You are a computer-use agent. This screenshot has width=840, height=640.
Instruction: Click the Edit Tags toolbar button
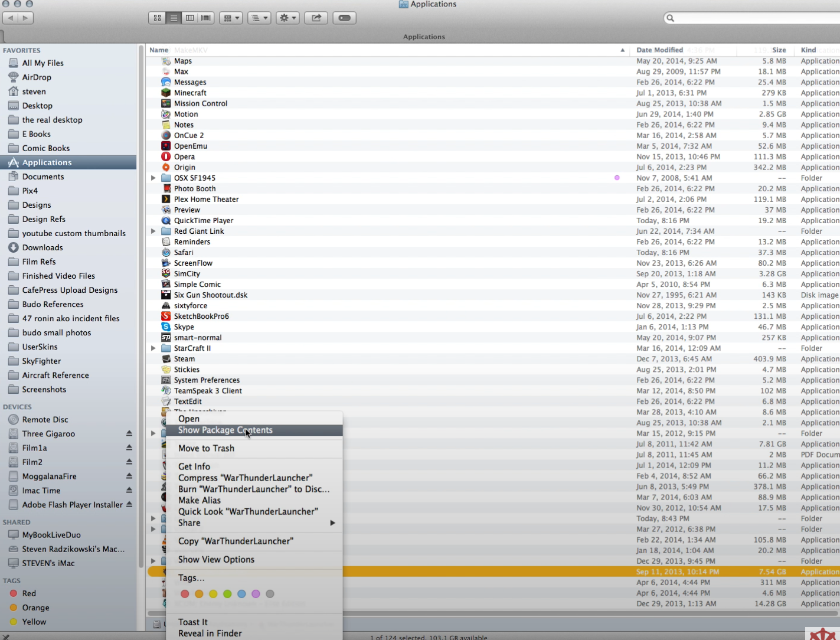(345, 18)
